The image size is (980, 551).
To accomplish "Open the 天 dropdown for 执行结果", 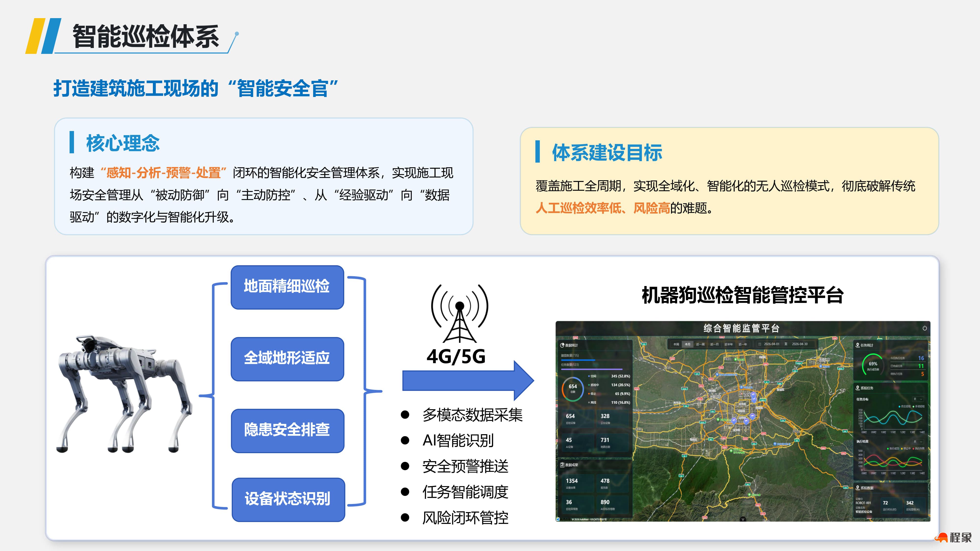I will click(918, 442).
